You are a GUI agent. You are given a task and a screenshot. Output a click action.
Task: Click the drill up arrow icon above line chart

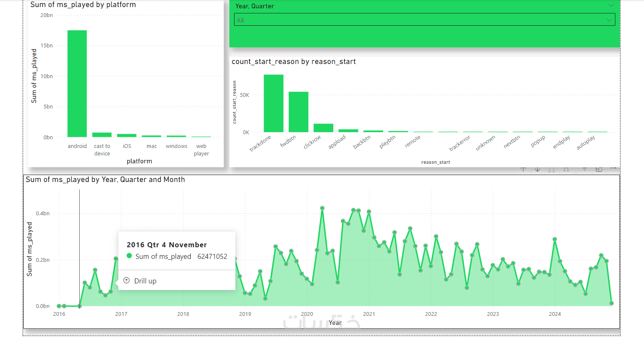click(523, 169)
